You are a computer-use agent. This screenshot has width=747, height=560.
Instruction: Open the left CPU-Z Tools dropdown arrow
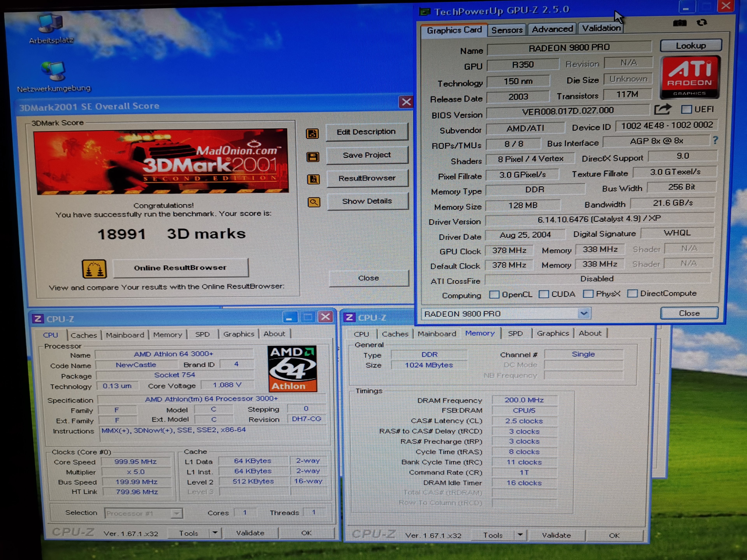click(215, 533)
